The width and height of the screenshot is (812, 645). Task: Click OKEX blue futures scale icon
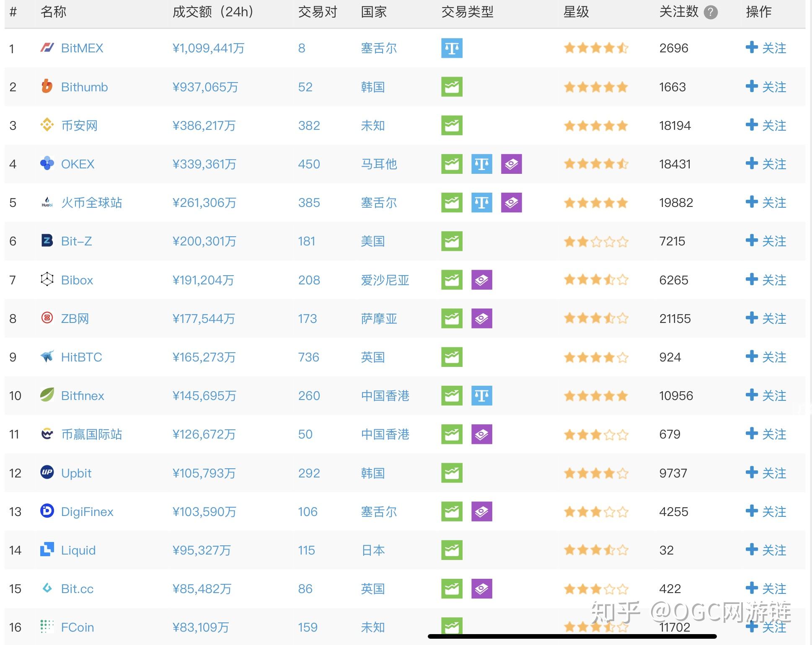click(481, 164)
